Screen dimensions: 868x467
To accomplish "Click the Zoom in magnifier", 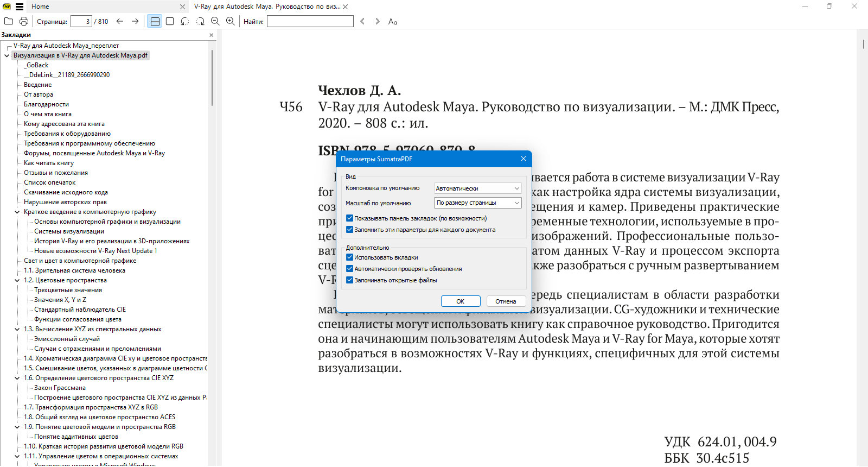I will coord(231,21).
